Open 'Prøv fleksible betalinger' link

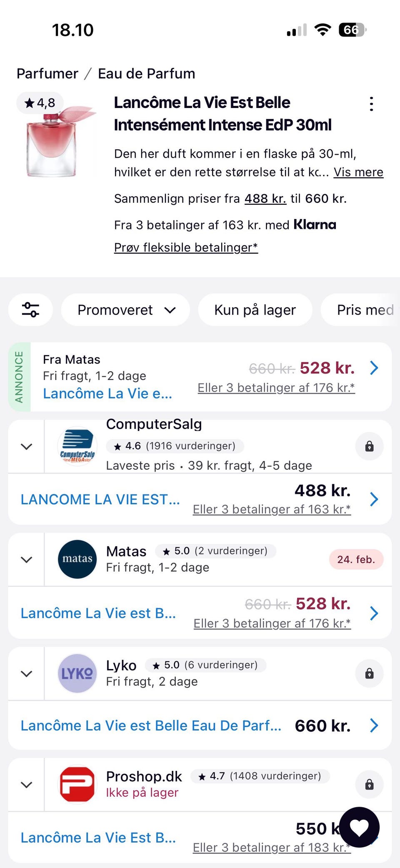coord(186,247)
